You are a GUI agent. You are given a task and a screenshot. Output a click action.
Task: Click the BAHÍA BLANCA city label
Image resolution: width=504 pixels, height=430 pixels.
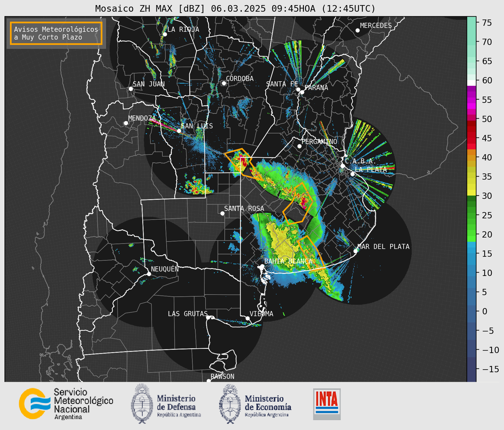click(x=288, y=261)
